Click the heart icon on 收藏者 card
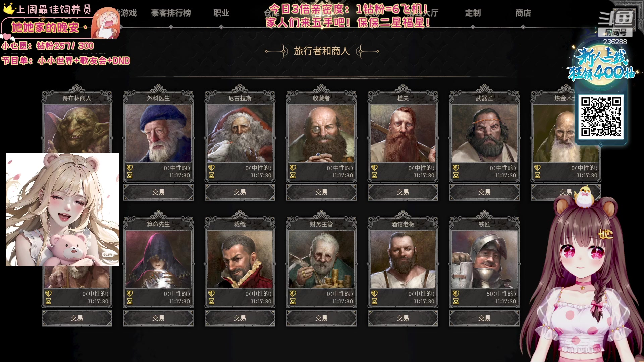 click(293, 167)
